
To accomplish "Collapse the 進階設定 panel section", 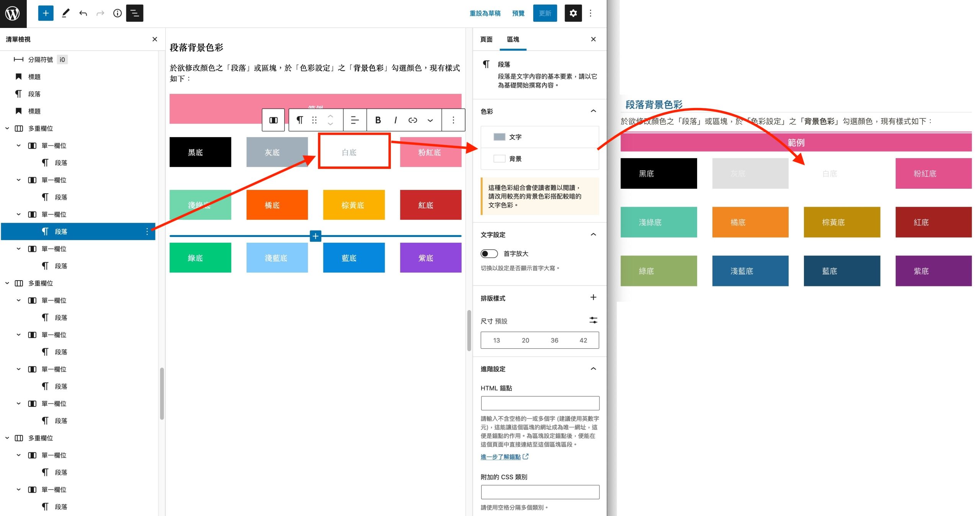I will click(x=593, y=369).
